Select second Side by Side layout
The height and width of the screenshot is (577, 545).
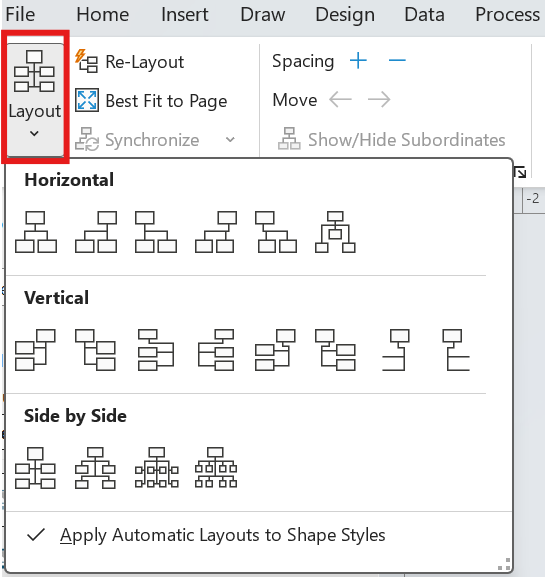point(95,468)
